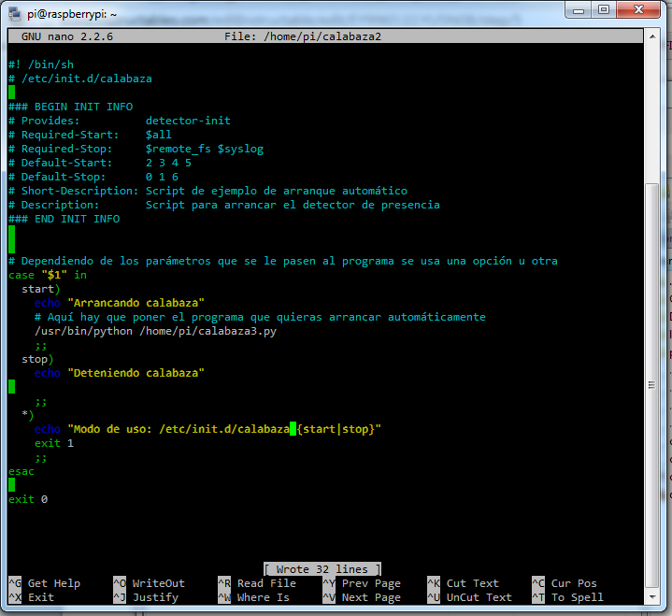Click the ^O WriteOut shortcut
The width and height of the screenshot is (672, 616).
150,583
